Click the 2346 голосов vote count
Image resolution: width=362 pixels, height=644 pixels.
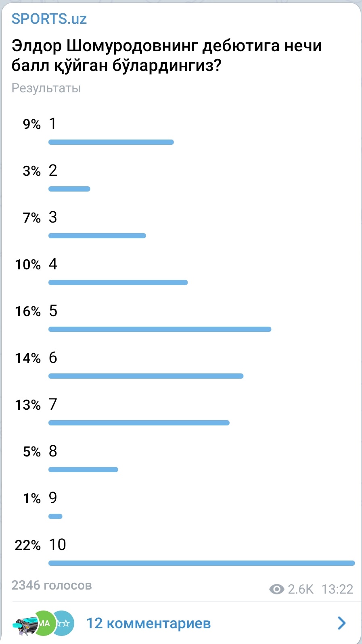[x=52, y=585]
